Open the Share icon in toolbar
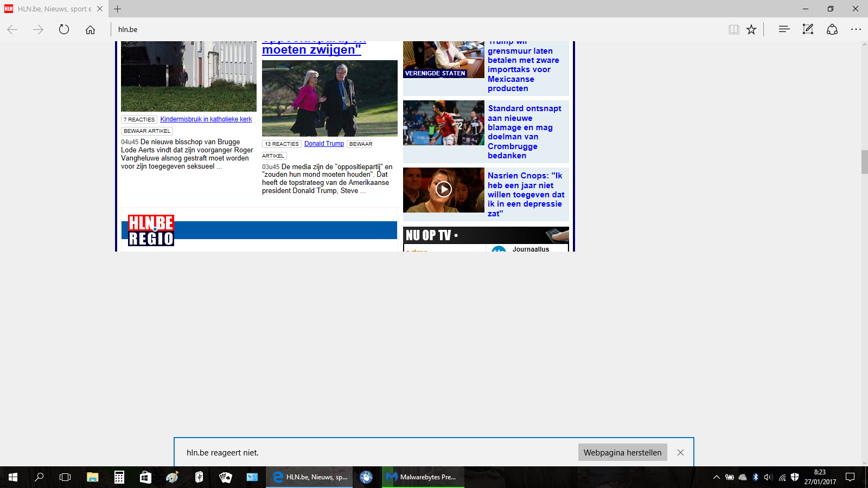The image size is (868, 488). (x=832, y=29)
